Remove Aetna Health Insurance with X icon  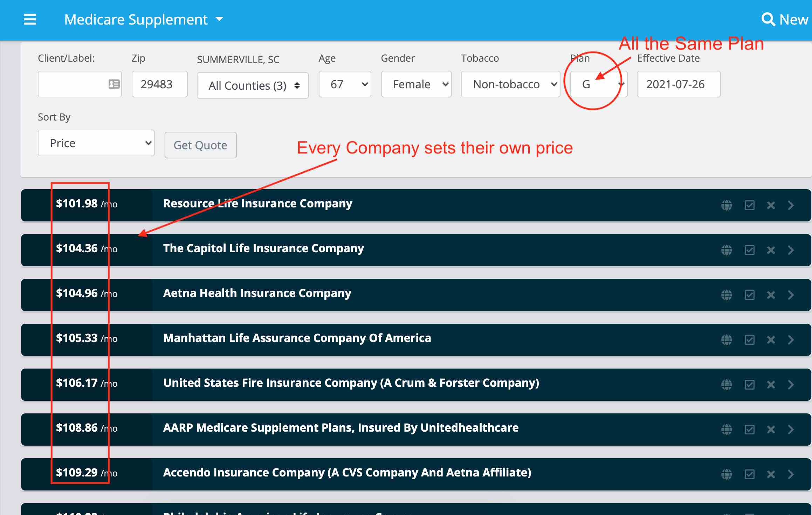click(x=771, y=295)
